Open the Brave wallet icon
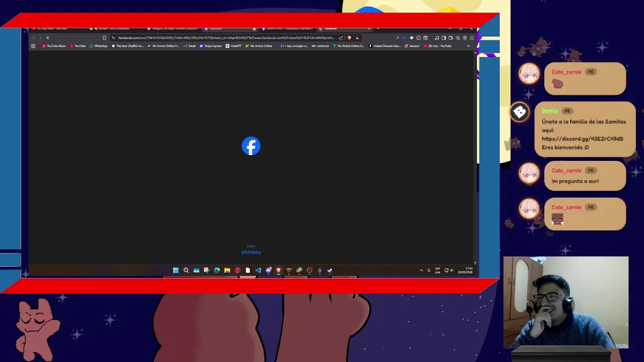This screenshot has width=644, height=362. [x=451, y=38]
